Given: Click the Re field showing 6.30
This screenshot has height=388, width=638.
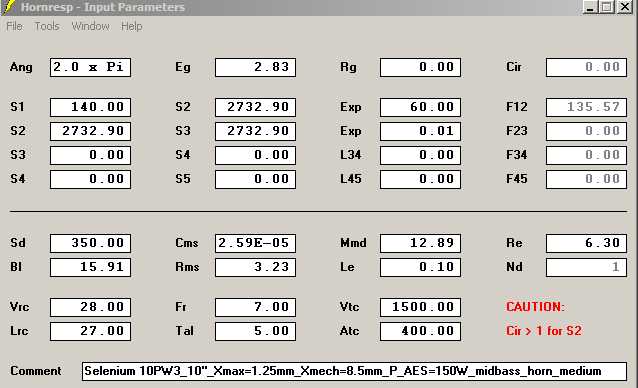Looking at the screenshot, I should [586, 243].
